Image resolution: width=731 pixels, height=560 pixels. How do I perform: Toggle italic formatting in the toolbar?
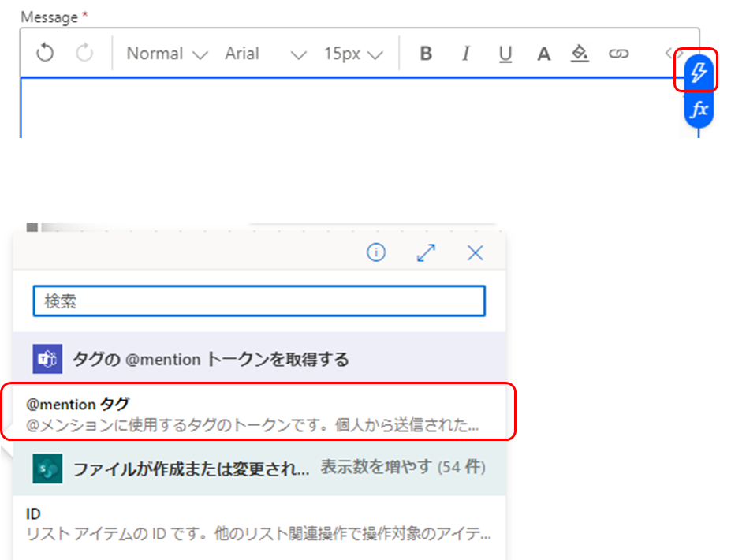click(x=465, y=53)
